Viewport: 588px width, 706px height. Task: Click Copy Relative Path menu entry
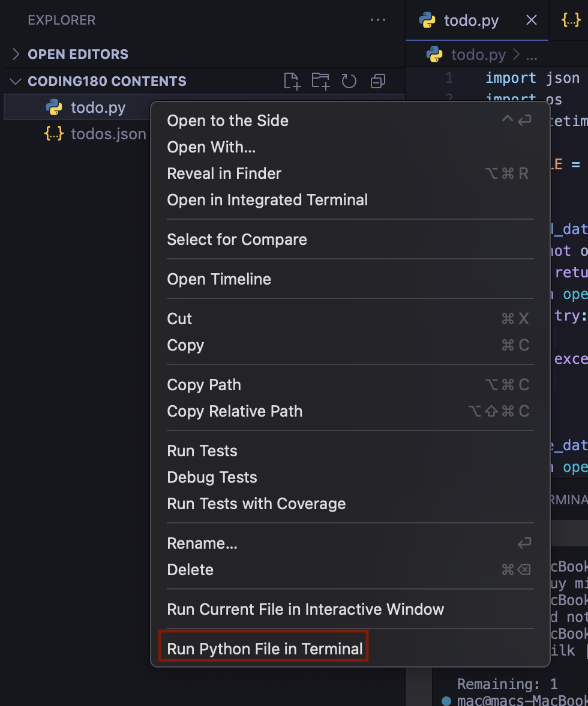pos(235,411)
